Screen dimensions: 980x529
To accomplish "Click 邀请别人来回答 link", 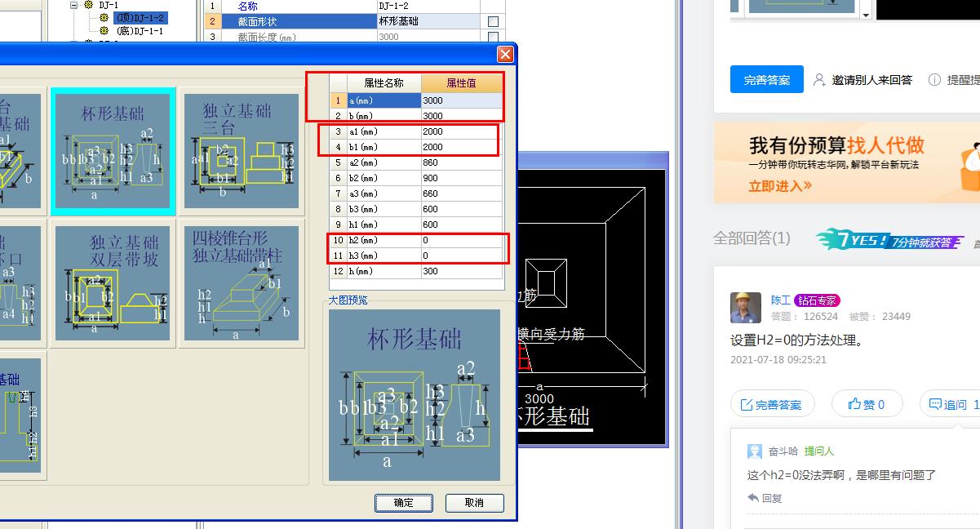I will click(872, 80).
